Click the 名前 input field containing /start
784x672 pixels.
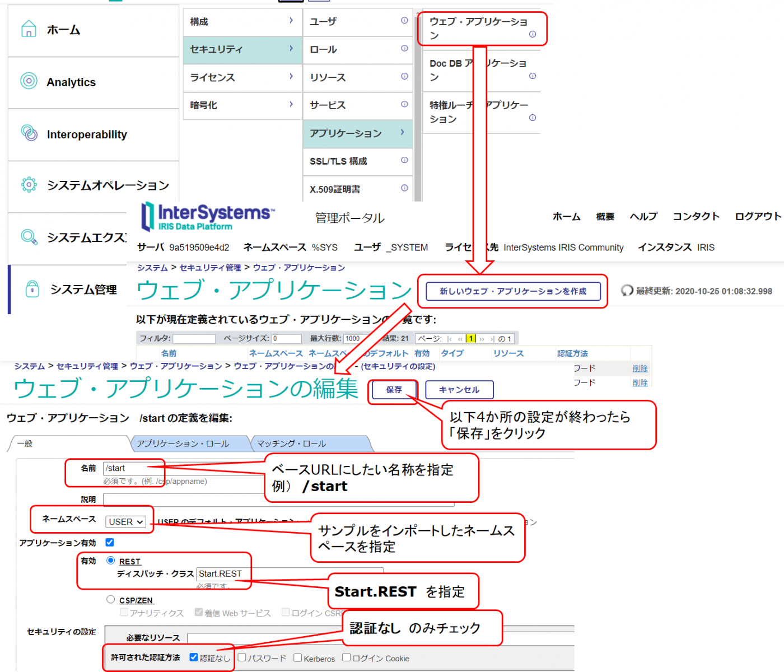[x=132, y=468]
